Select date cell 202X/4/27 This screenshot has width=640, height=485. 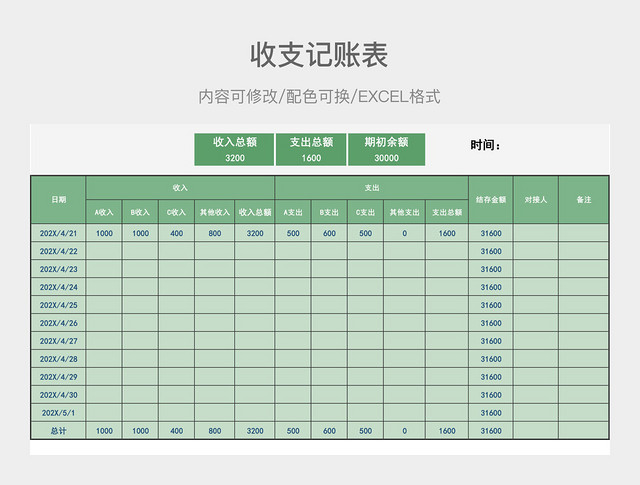tap(58, 341)
